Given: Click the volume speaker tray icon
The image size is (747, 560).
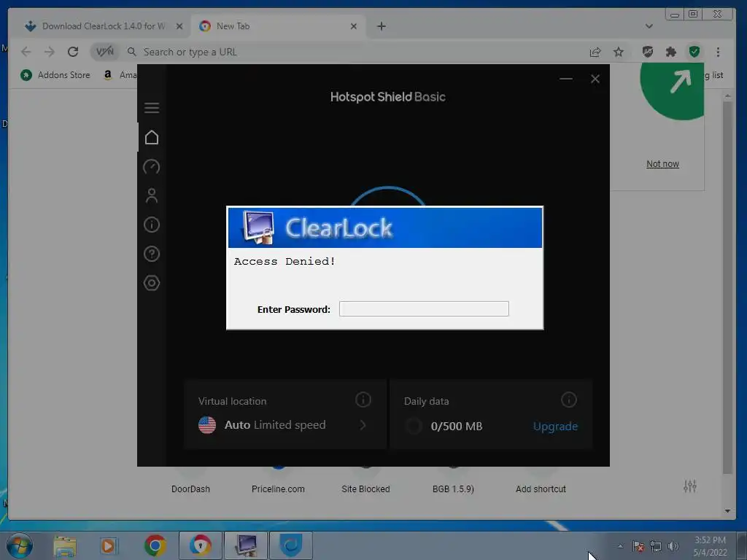Looking at the screenshot, I should click(673, 546).
